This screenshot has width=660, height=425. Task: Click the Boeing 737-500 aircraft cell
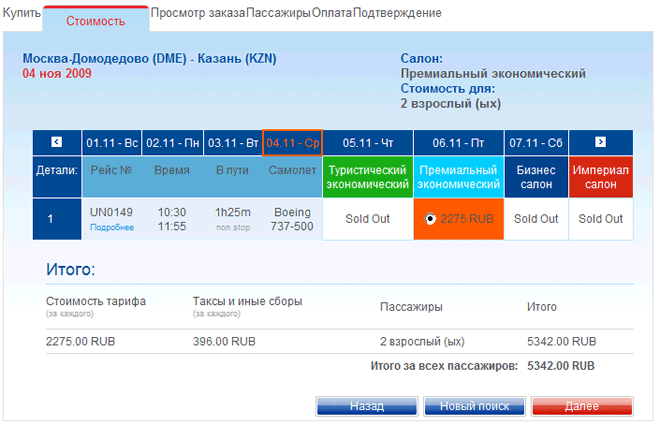click(x=292, y=219)
